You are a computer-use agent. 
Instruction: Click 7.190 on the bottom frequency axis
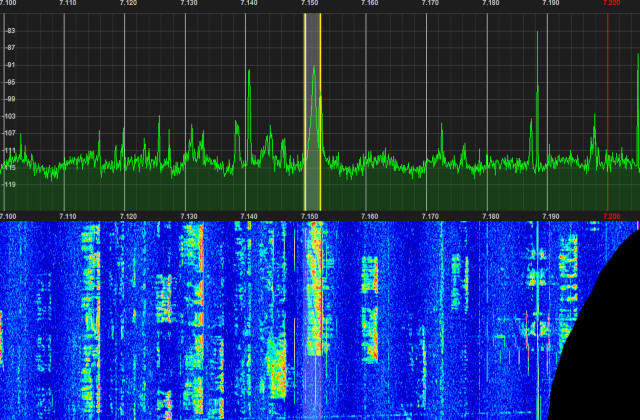coord(551,216)
